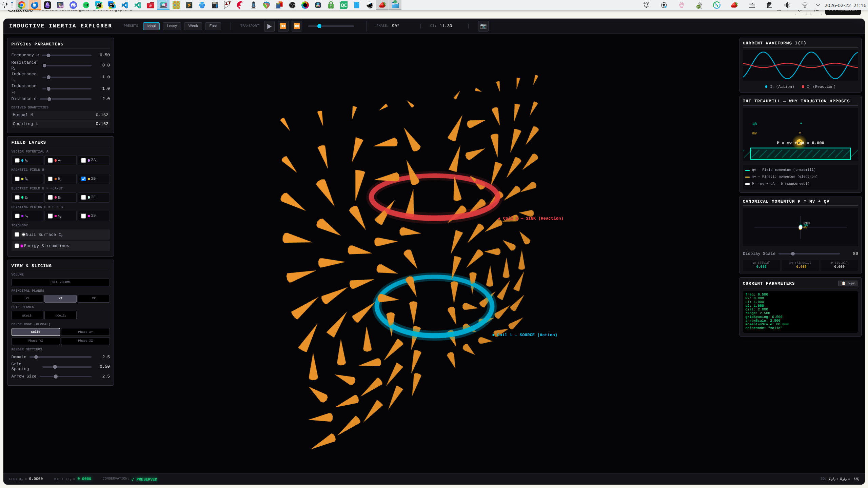This screenshot has height=488, width=868.
Task: Click the Copy parameters button
Action: (848, 283)
